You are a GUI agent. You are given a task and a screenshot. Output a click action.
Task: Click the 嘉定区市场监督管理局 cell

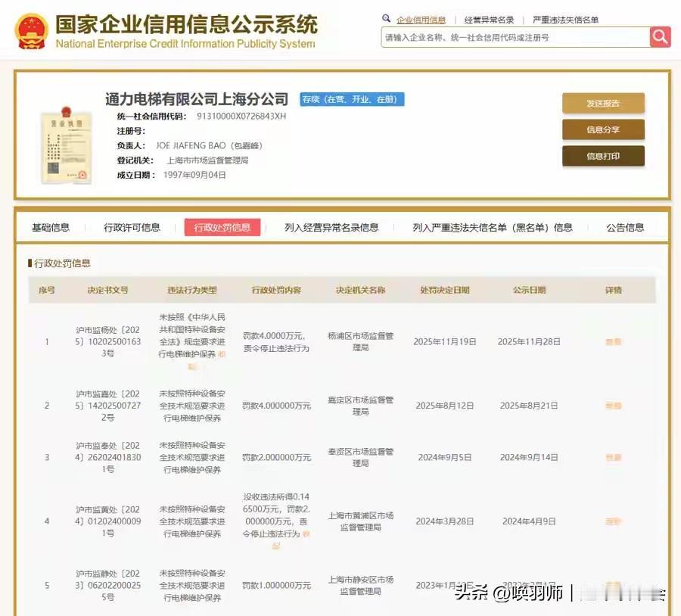(360, 406)
